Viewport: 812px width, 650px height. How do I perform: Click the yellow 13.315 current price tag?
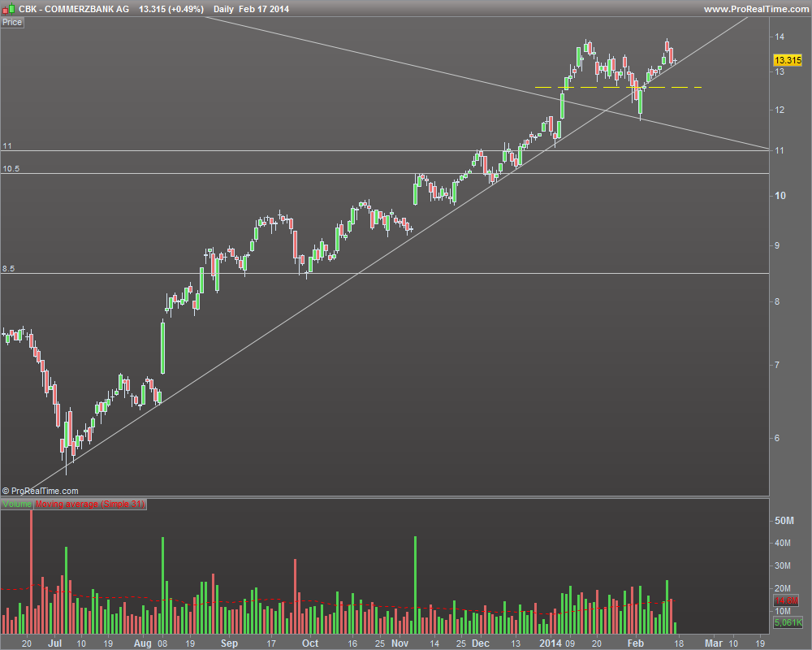787,60
